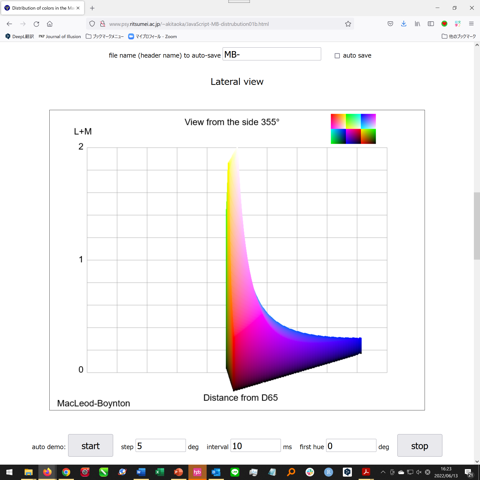Stop the auto demo

pos(420,446)
